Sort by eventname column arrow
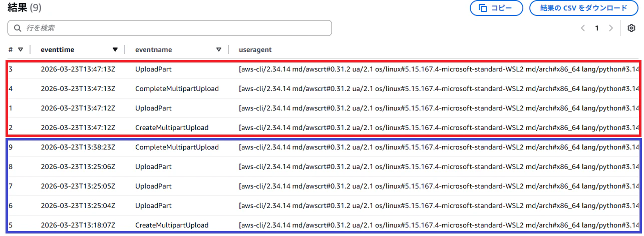This screenshot has height=236, width=644. (x=219, y=49)
